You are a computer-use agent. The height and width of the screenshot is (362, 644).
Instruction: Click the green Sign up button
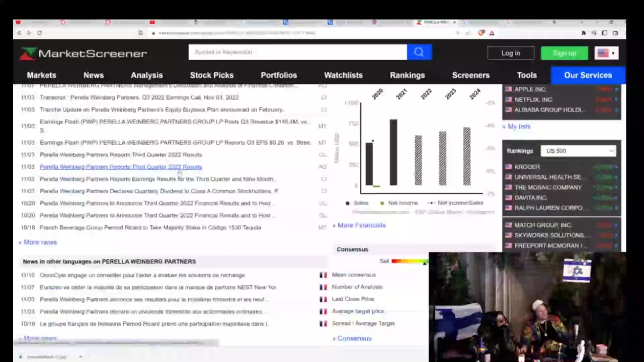point(565,53)
